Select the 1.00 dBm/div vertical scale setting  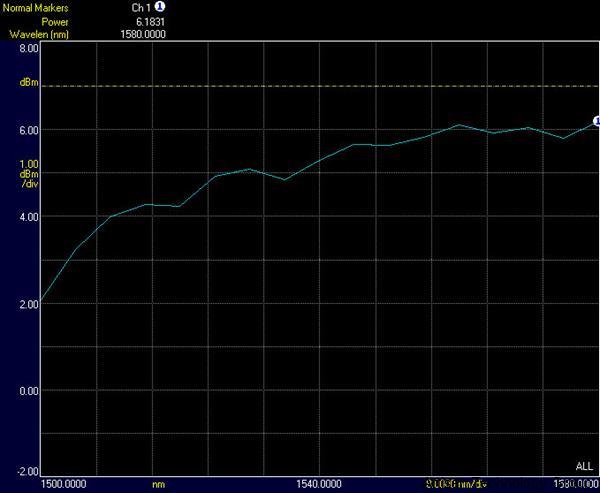(x=28, y=174)
